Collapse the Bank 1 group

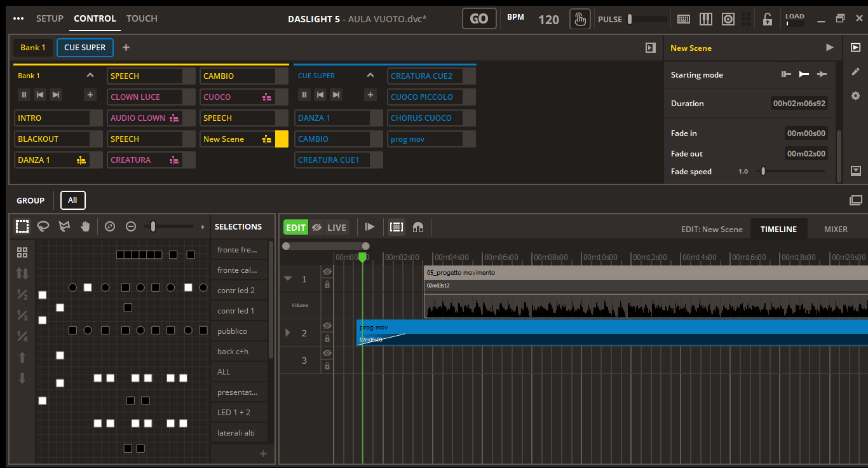click(x=90, y=75)
